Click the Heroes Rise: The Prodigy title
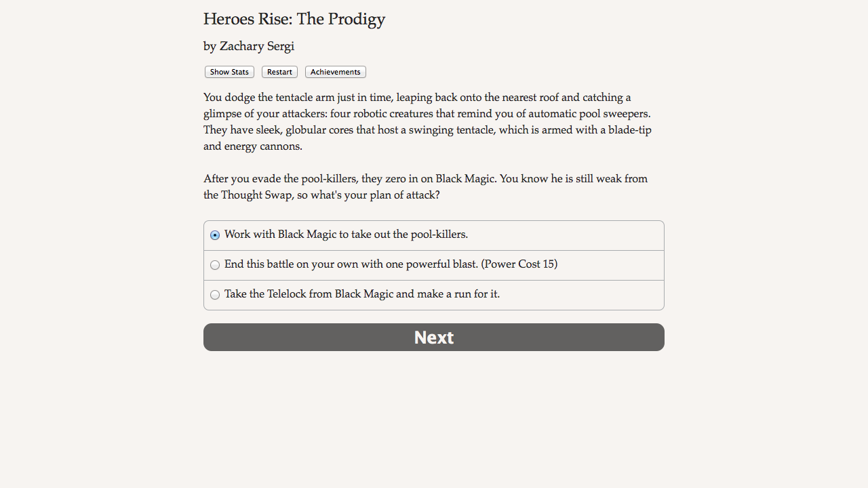The height and width of the screenshot is (488, 868). (294, 19)
